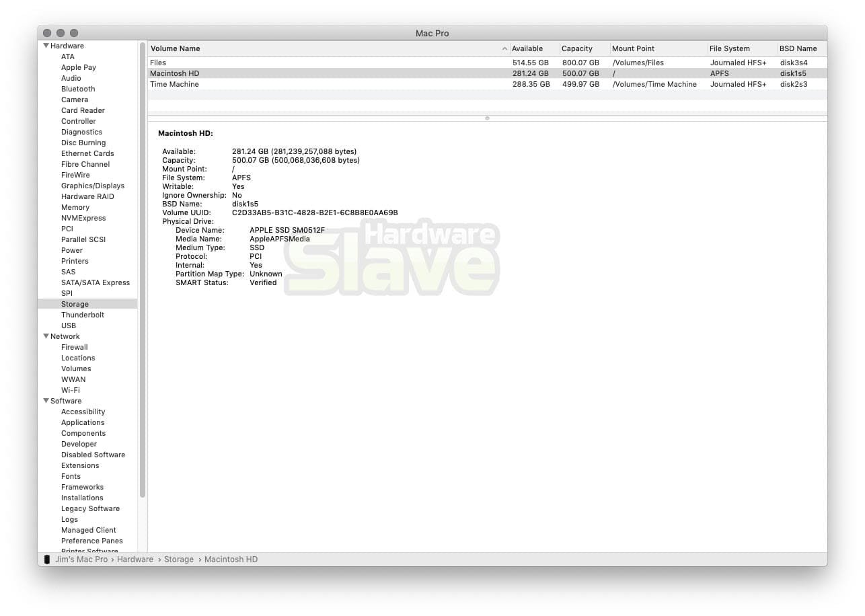This screenshot has height=616, width=865.
Task: Sort by Capacity column header
Action: point(585,48)
